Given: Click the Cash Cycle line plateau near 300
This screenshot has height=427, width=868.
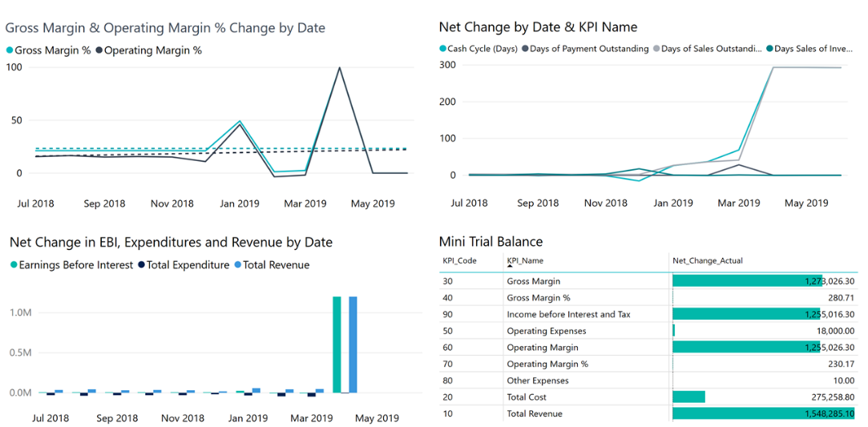Looking at the screenshot, I should pyautogui.click(x=807, y=67).
